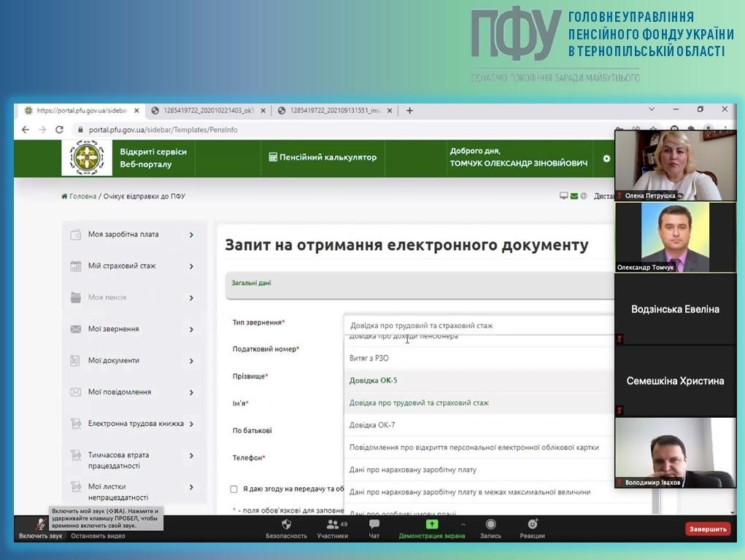Select заробітну плату в межах максимальної величини
Screen dimensions: 745x560
pyautogui.click(x=479, y=492)
